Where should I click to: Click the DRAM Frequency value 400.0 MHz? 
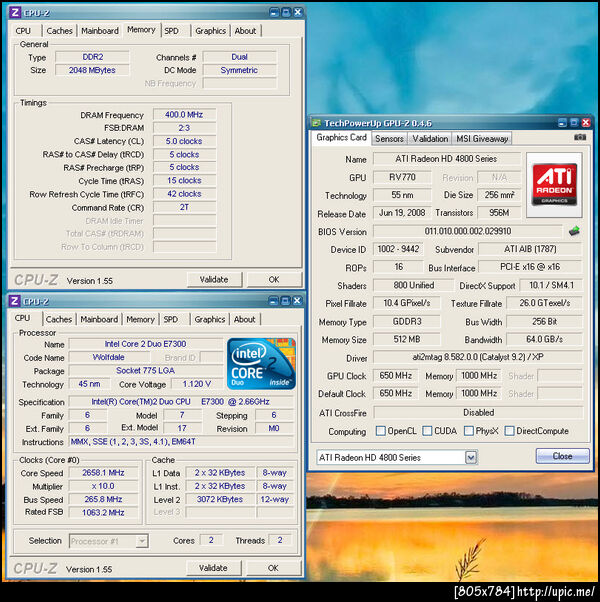click(x=184, y=115)
